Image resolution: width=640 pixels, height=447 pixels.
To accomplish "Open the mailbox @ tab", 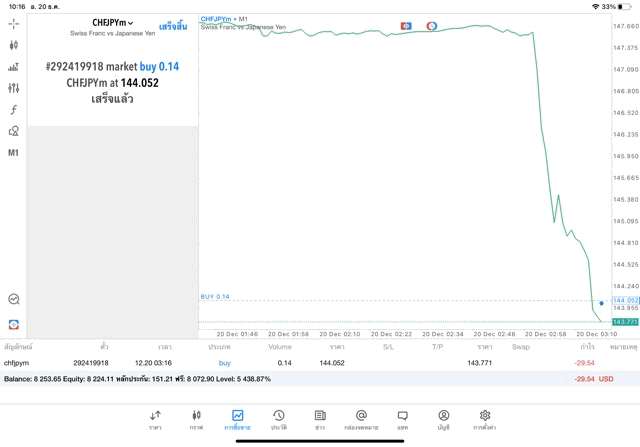I will [361, 420].
